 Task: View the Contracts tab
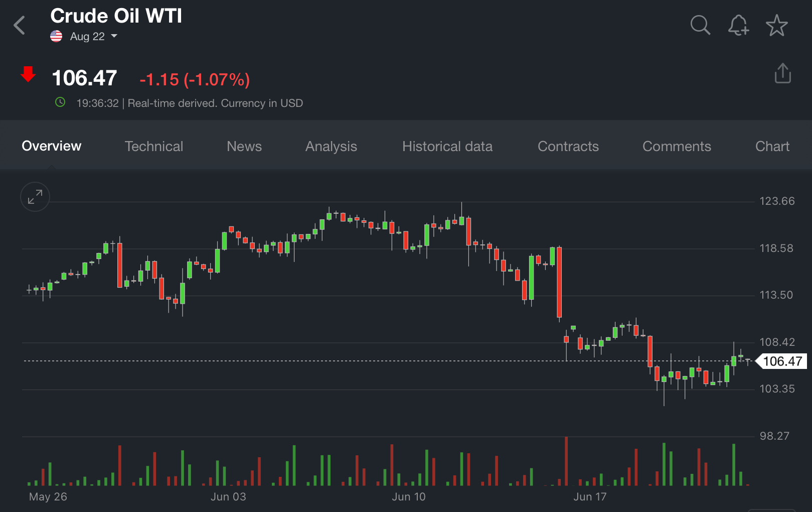pos(568,146)
